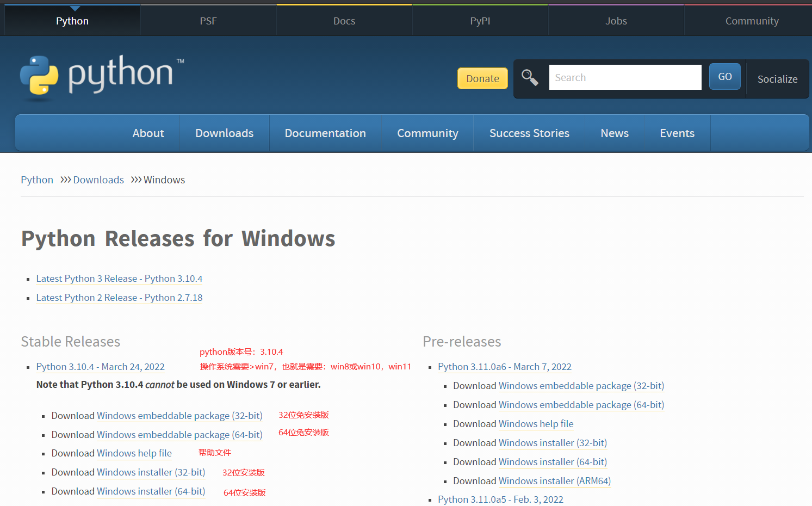Download stable Windows embeddable package (32-bit)

[x=179, y=416]
